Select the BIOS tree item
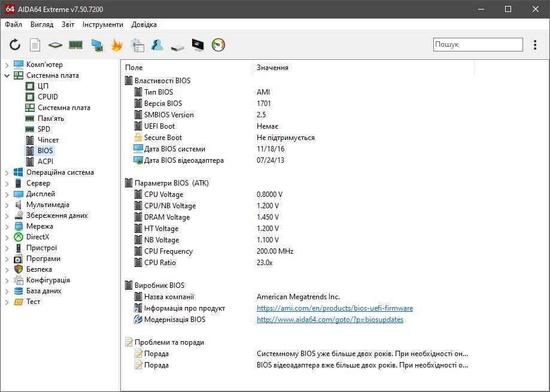 (x=45, y=151)
